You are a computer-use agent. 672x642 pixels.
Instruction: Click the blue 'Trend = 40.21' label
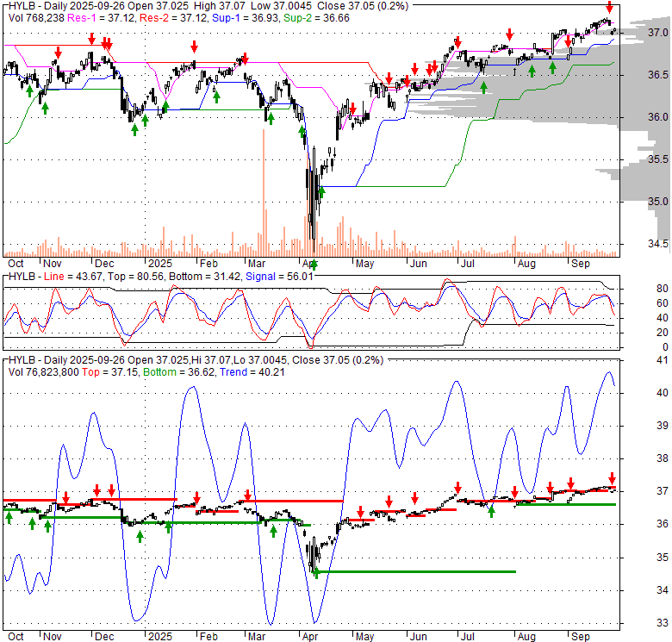pyautogui.click(x=252, y=372)
